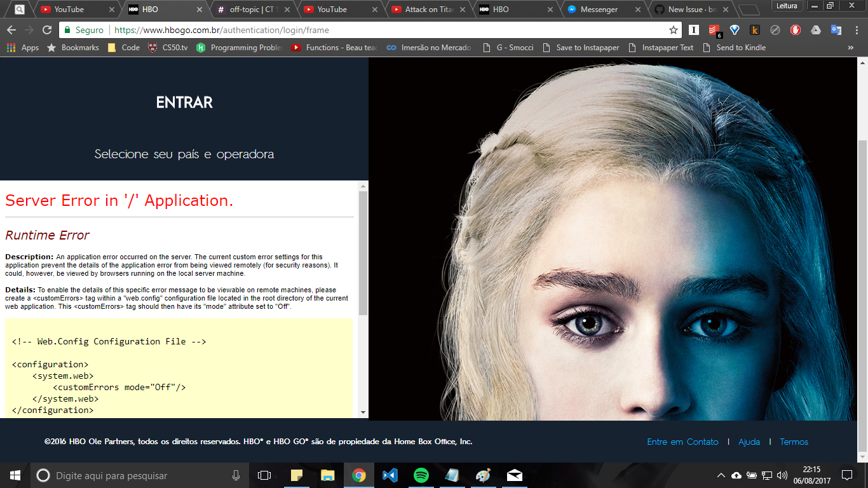Expand the hidden bookmarks overflow chevron

point(851,48)
